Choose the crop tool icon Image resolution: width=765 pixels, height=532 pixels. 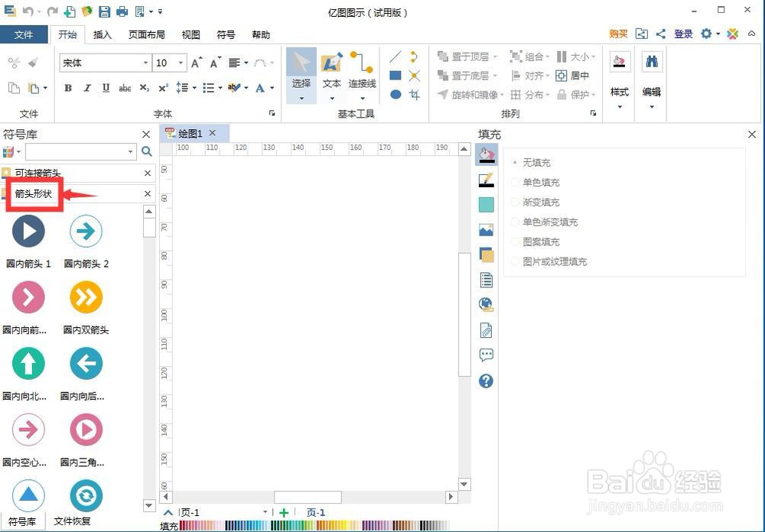pyautogui.click(x=415, y=94)
